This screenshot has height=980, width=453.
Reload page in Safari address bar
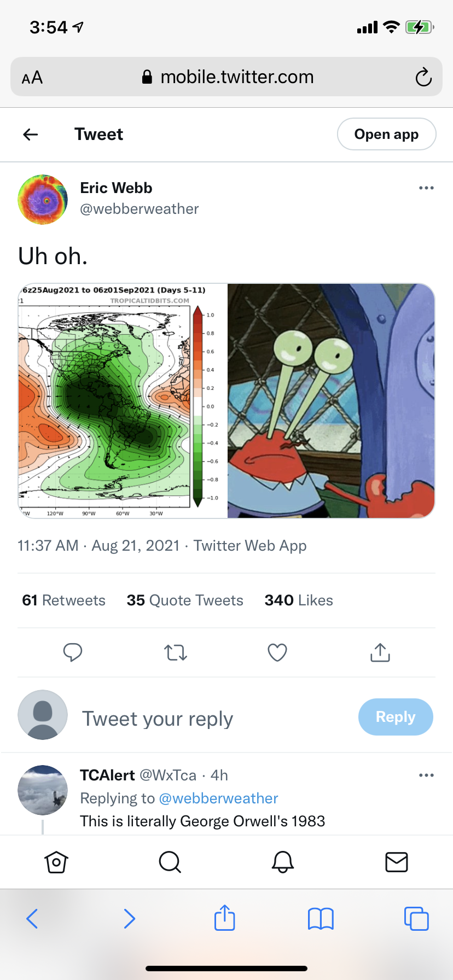tap(423, 78)
